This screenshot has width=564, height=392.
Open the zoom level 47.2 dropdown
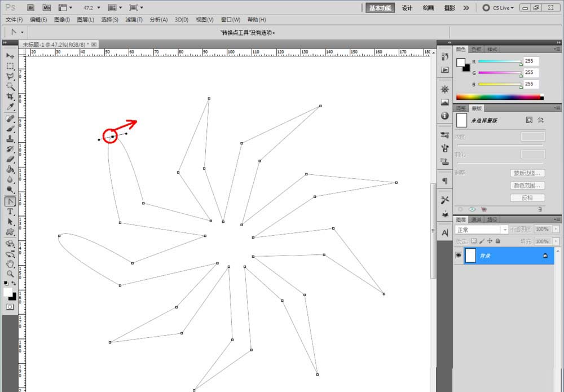tap(99, 7)
